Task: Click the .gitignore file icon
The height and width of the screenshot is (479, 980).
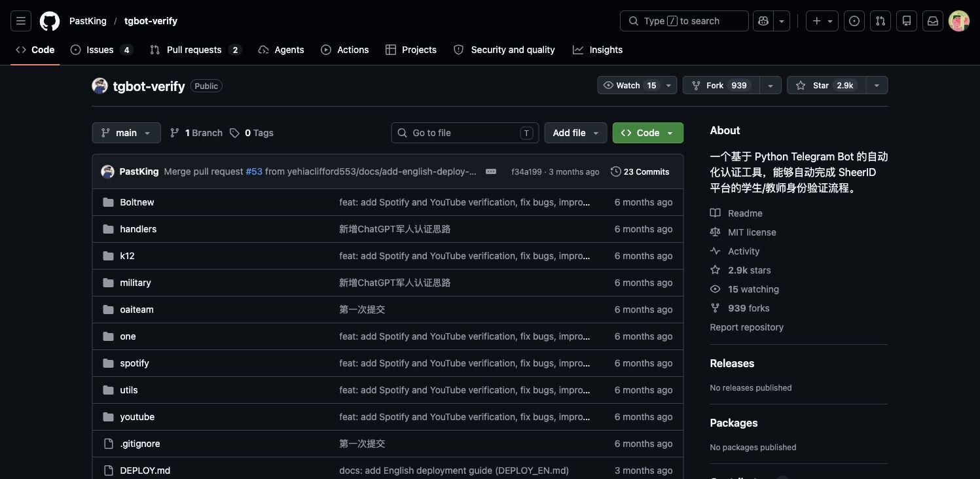Action: (x=108, y=444)
